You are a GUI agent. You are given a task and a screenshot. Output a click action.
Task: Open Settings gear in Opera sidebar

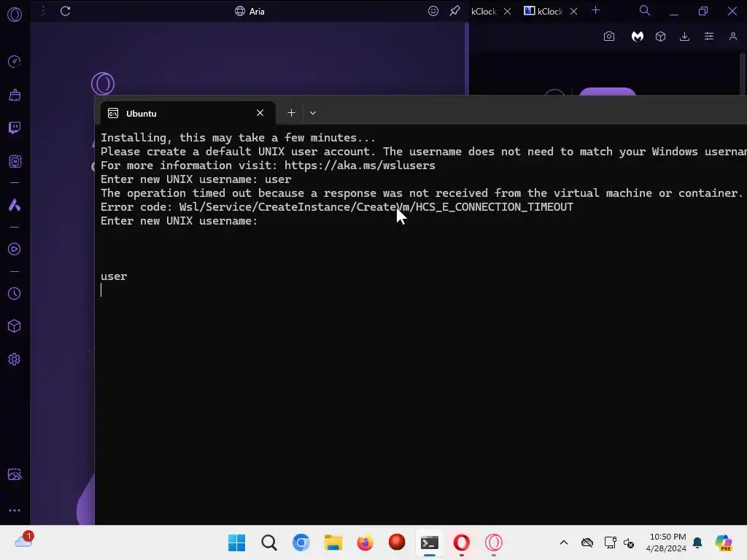tap(15, 359)
